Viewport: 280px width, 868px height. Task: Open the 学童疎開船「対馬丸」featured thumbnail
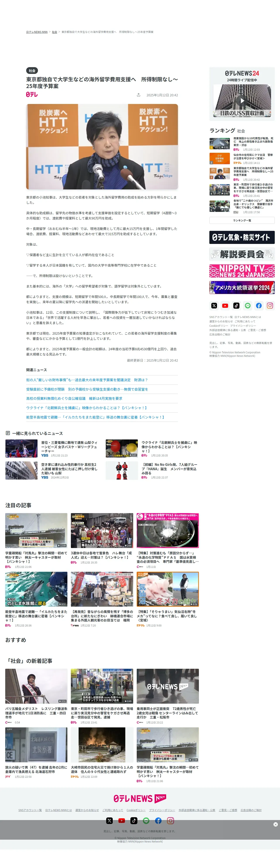tap(36, 530)
